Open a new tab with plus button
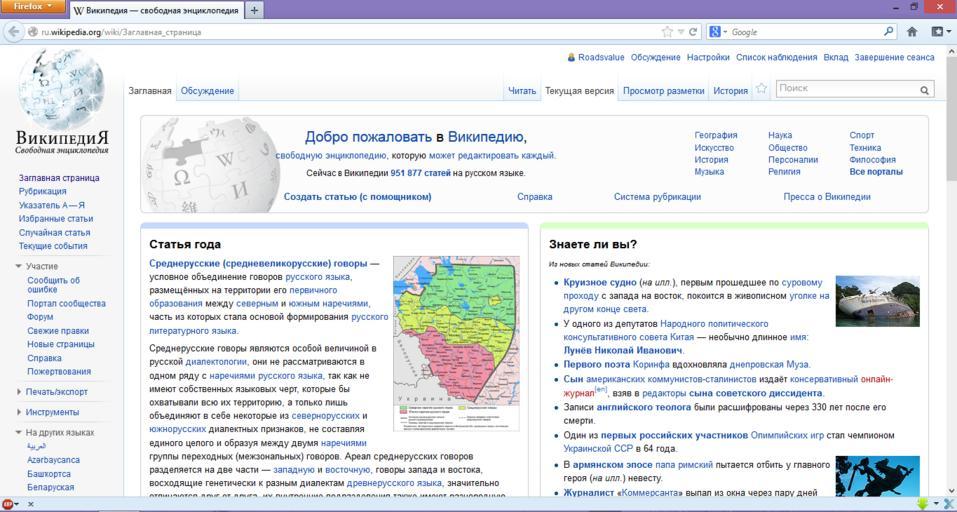 coord(254,10)
